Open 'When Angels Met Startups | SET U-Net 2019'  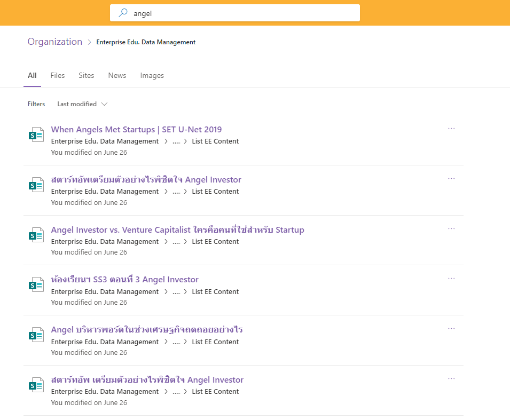click(x=136, y=129)
